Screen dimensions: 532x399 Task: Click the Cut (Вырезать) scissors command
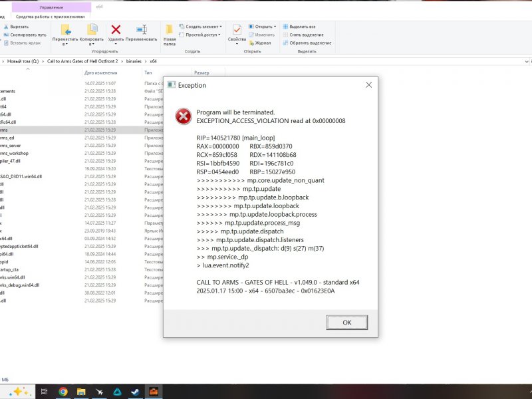(16, 27)
